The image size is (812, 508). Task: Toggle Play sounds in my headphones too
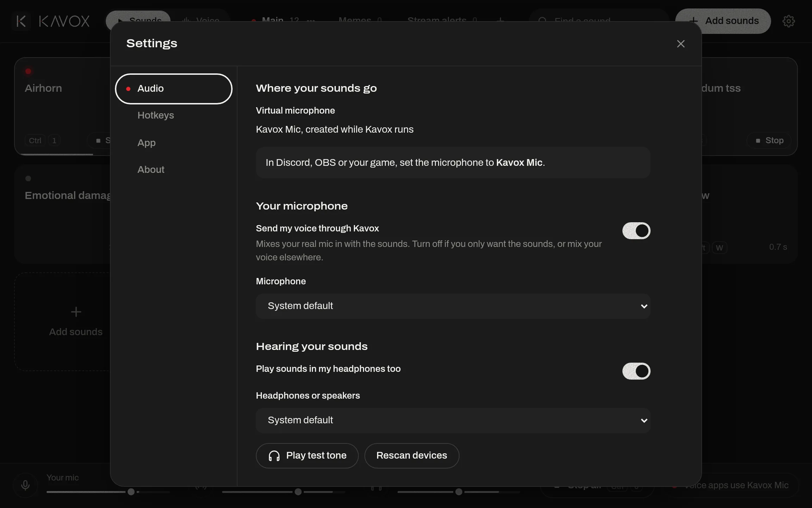pyautogui.click(x=636, y=371)
